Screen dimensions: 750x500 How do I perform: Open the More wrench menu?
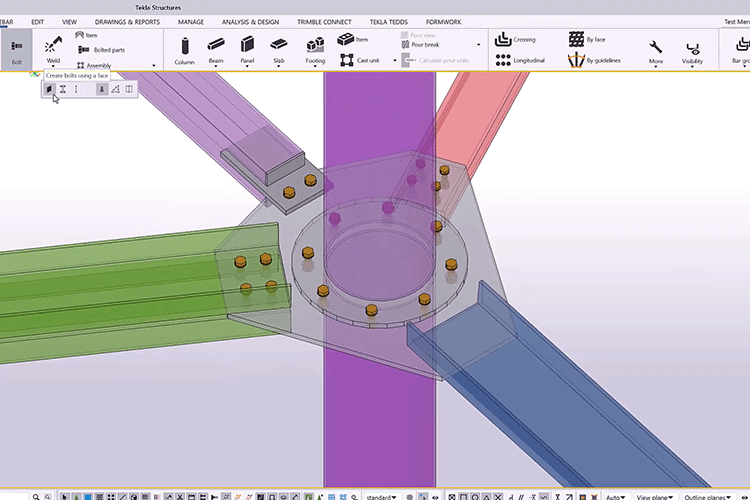[656, 52]
